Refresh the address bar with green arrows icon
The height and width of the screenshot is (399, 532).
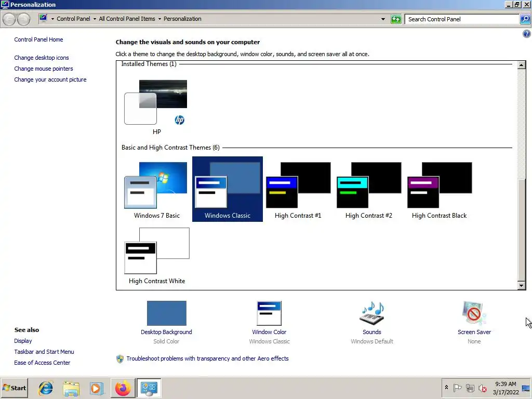coord(396,19)
